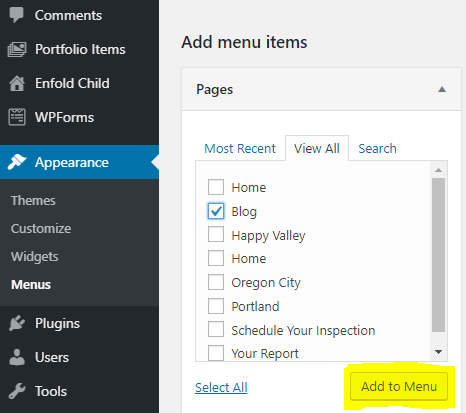
Task: Click the Blog page label
Action: point(244,212)
